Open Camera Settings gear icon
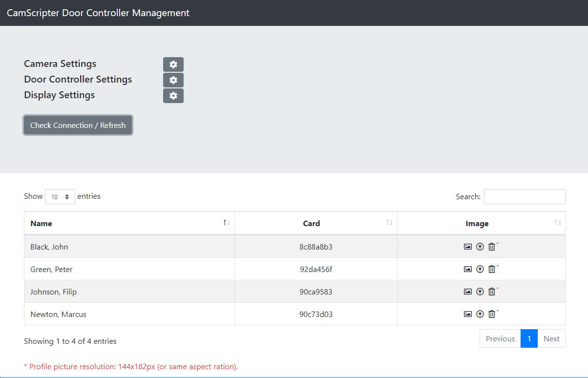 tap(173, 64)
